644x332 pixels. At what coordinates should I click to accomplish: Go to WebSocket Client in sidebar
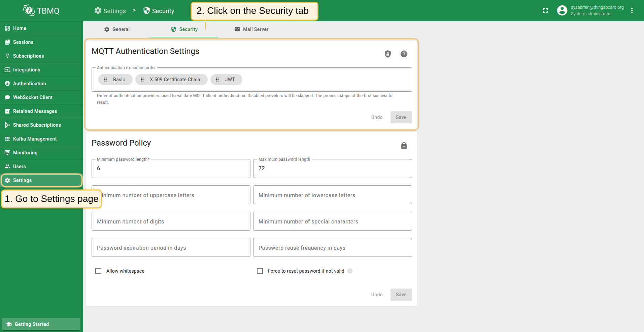(33, 97)
